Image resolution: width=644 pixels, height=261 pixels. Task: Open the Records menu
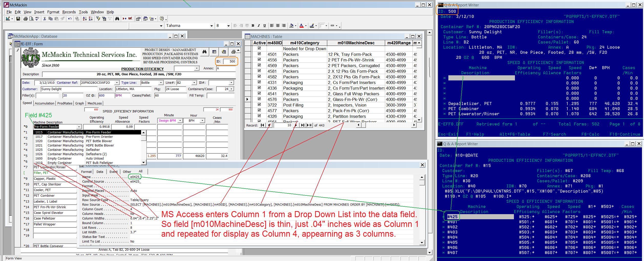point(69,12)
